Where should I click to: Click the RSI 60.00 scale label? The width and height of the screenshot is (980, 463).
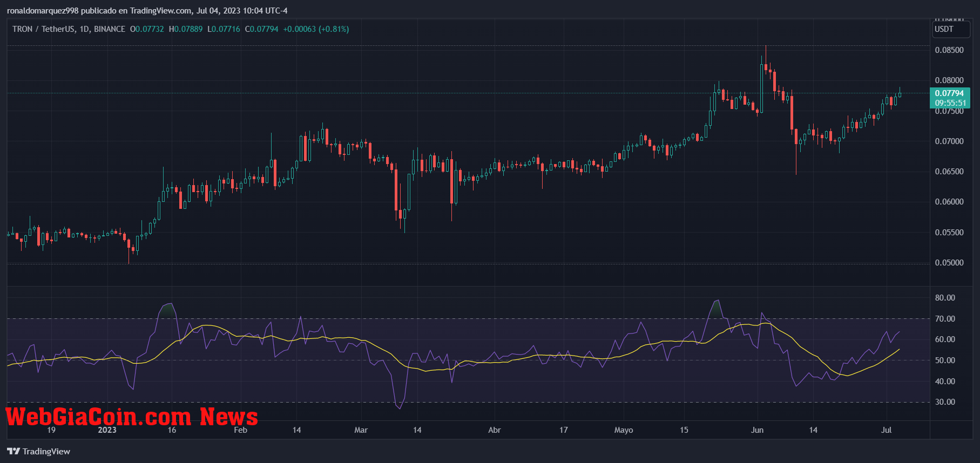[x=945, y=339]
